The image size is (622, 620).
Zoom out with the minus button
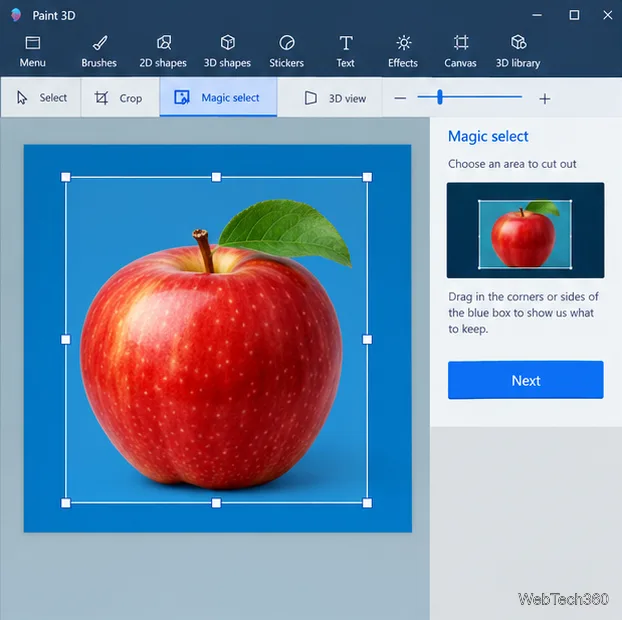pyautogui.click(x=400, y=98)
